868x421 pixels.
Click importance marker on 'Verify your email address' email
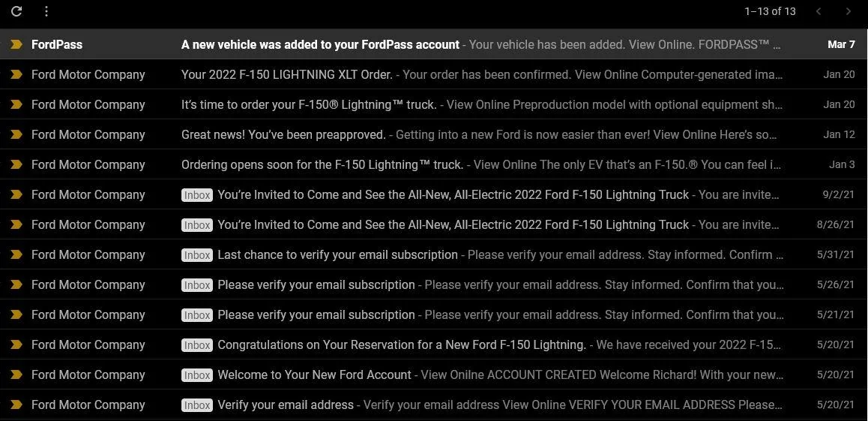[16, 404]
